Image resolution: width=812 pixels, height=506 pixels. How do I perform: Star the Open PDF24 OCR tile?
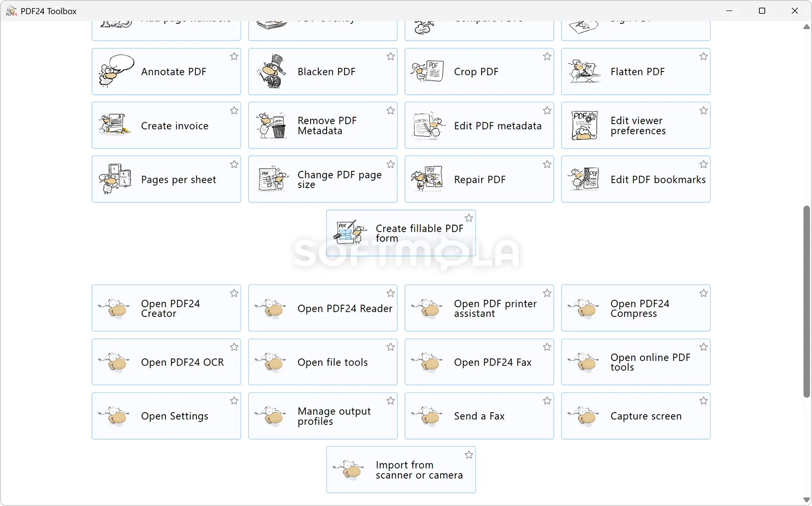click(x=234, y=347)
